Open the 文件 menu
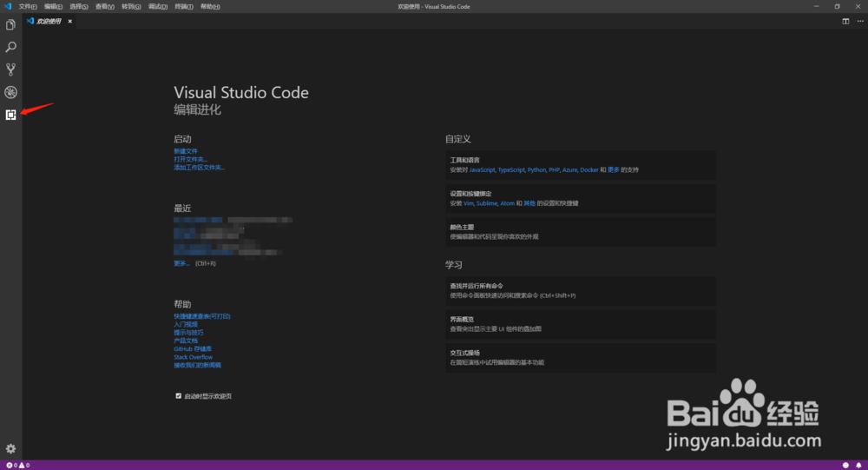868x470 pixels. pos(28,6)
